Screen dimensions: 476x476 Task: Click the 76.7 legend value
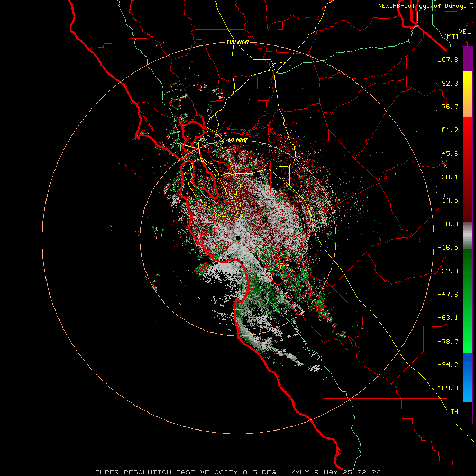(450, 106)
